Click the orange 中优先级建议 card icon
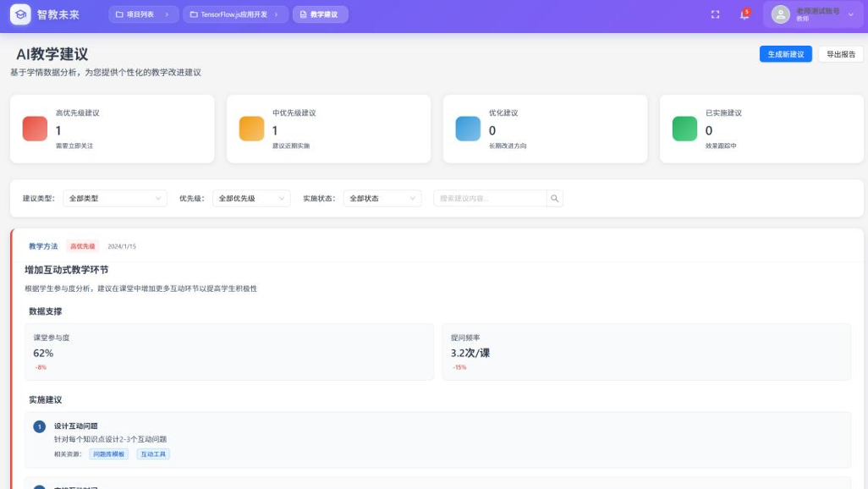 [x=251, y=129]
